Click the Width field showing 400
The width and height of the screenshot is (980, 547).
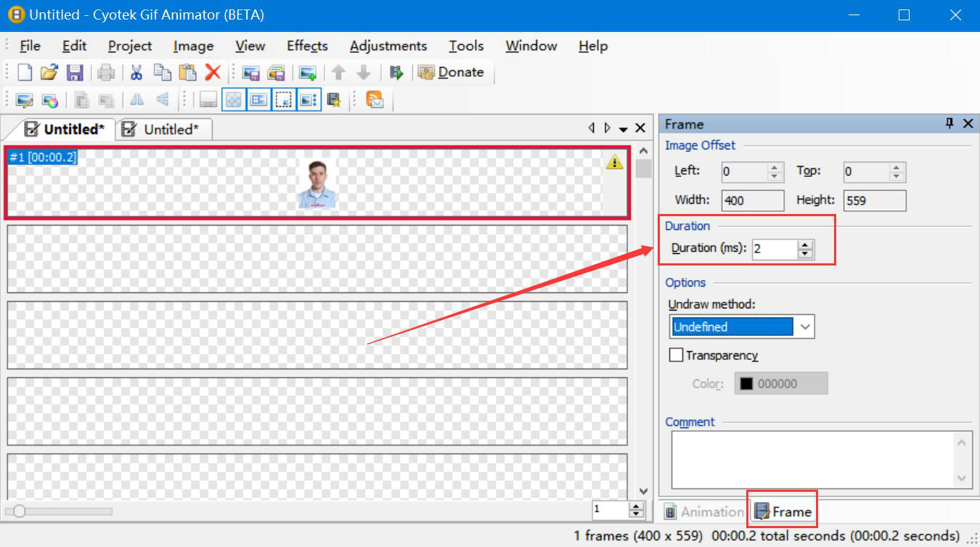pos(753,200)
